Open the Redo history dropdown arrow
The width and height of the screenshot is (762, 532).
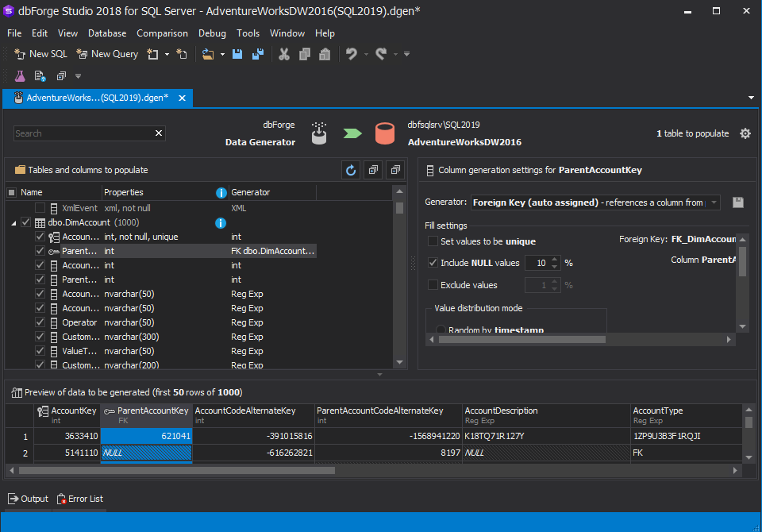395,54
